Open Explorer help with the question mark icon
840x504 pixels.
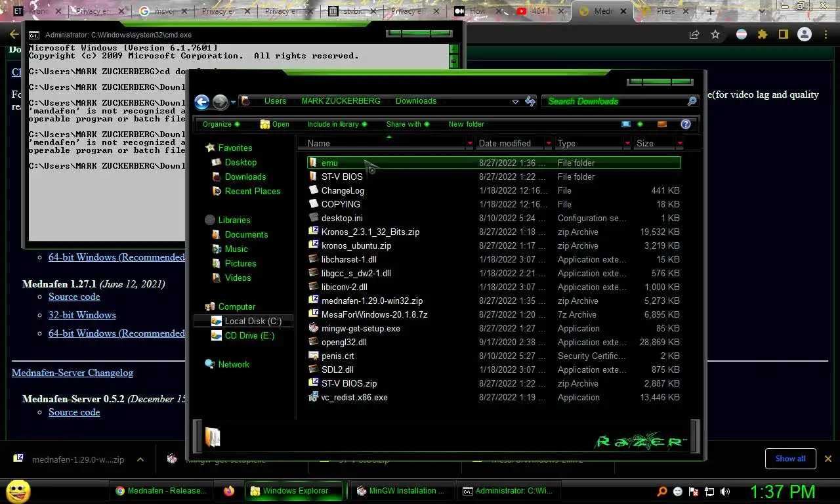686,124
